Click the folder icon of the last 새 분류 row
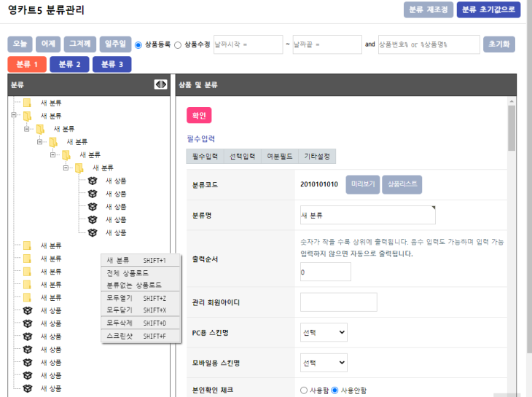This screenshot has height=397, width=532. (27, 297)
